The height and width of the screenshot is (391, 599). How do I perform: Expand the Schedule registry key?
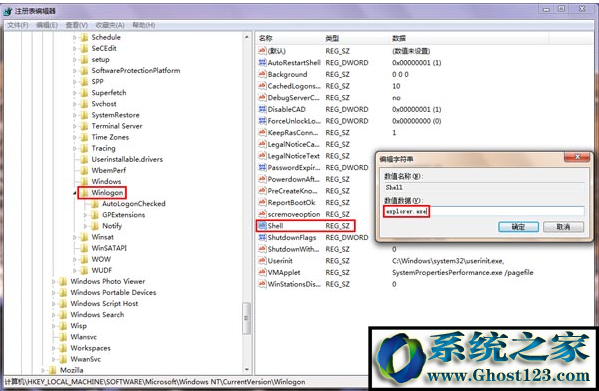click(75, 37)
